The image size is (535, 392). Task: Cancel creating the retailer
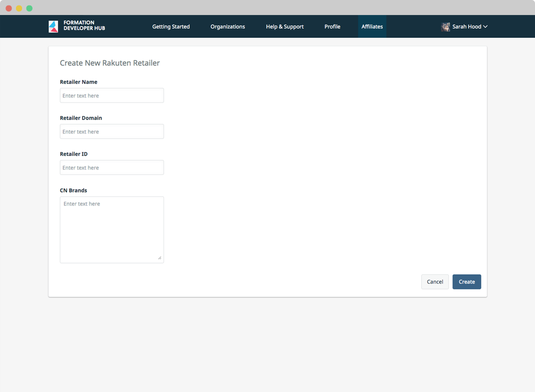coord(435,282)
